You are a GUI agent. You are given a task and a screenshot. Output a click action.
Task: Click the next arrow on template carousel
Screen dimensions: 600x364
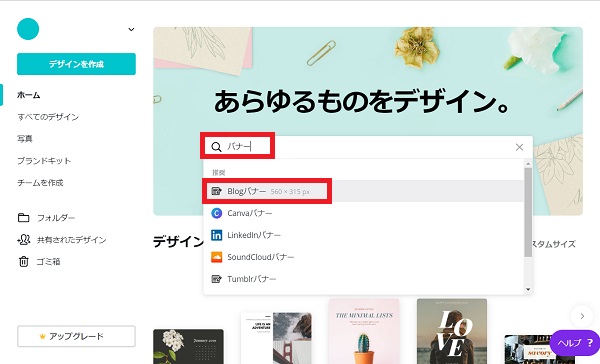[582, 316]
